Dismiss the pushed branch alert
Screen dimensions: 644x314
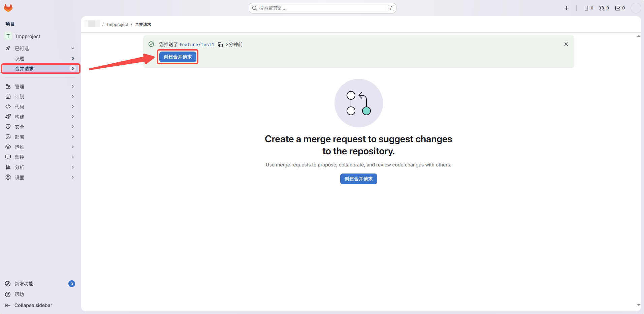point(566,44)
